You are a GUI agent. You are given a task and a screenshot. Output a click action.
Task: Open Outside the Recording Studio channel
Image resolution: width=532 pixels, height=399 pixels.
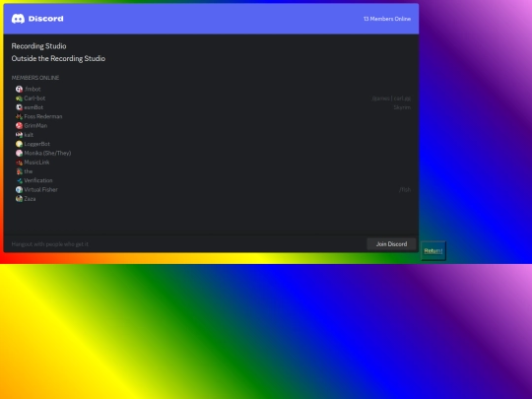[x=58, y=59]
